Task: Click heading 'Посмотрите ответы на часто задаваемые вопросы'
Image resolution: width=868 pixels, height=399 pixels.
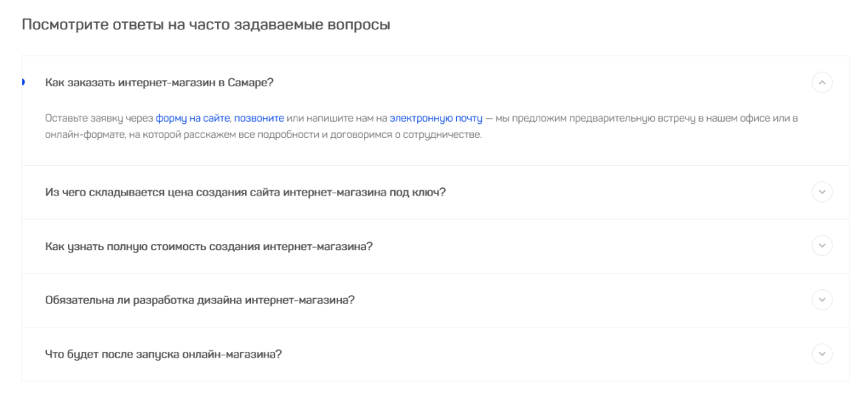Action: coord(205,25)
